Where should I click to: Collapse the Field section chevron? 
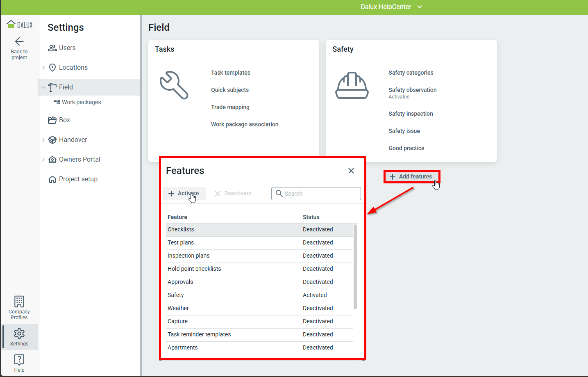click(43, 87)
